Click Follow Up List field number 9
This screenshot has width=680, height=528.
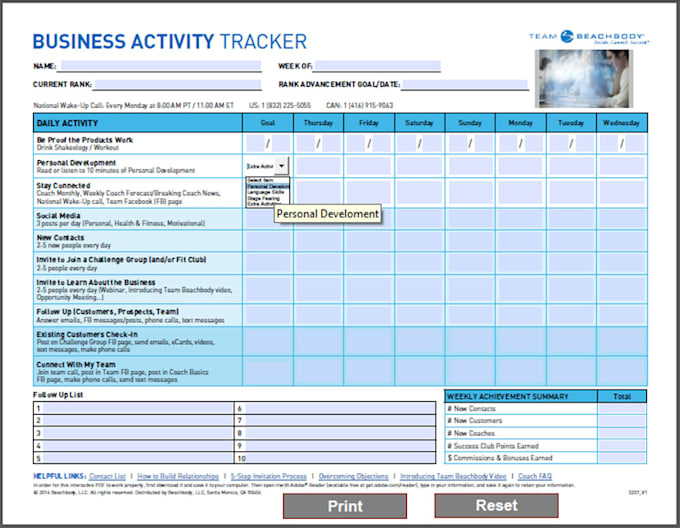click(340, 446)
